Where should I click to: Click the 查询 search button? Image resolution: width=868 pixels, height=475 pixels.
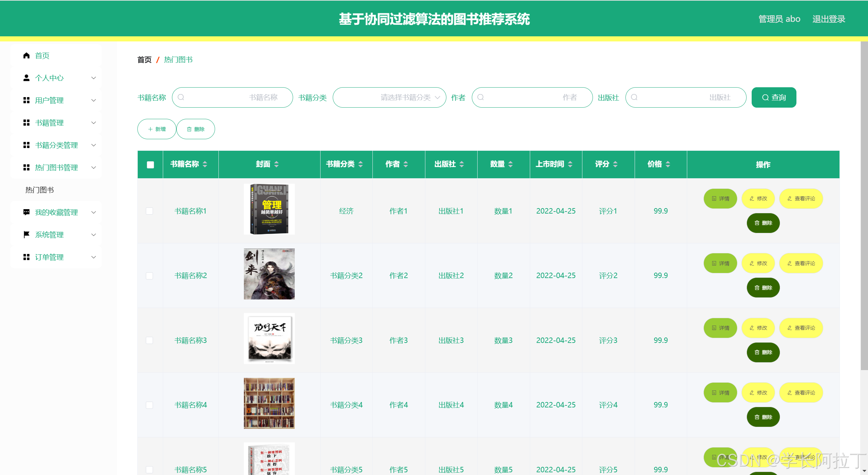pyautogui.click(x=774, y=97)
